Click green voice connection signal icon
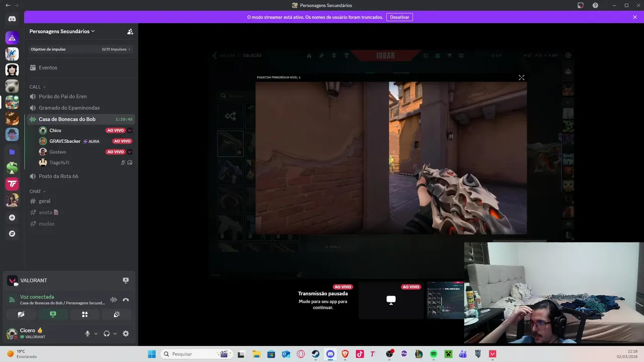This screenshot has height=362, width=644. (12, 300)
